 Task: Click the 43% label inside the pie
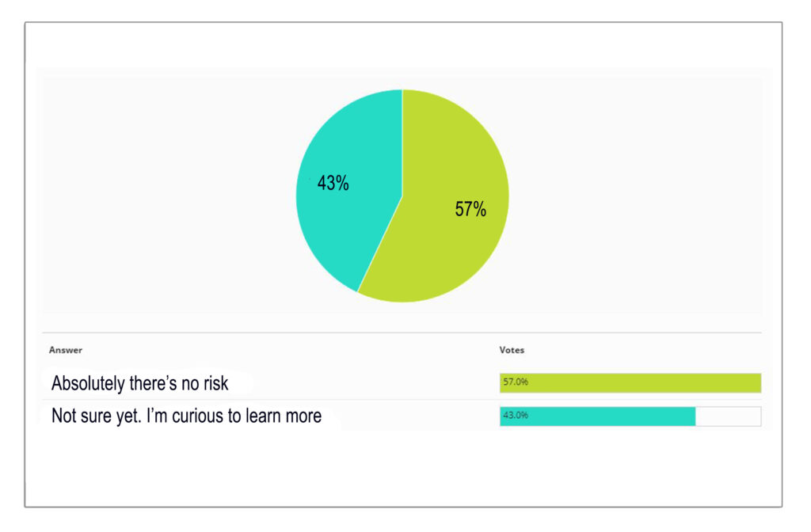point(333,183)
